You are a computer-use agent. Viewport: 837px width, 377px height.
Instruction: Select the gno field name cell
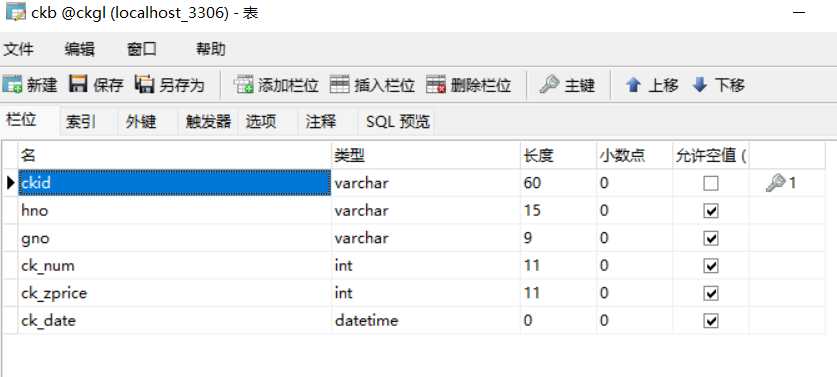[175, 238]
